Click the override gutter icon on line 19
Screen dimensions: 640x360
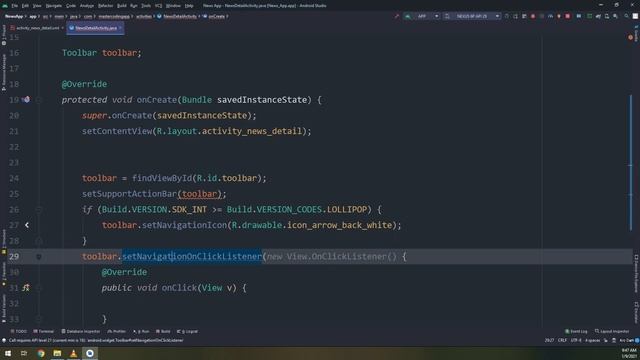click(26, 100)
